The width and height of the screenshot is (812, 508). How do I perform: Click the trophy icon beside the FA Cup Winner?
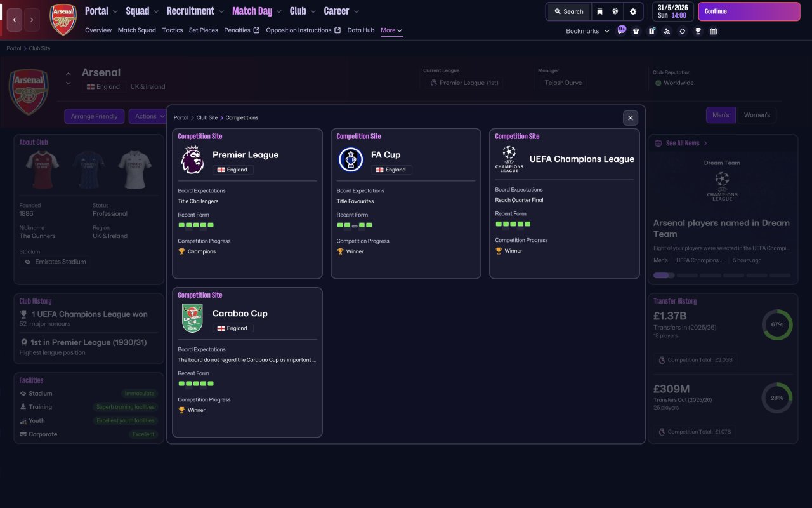click(341, 251)
